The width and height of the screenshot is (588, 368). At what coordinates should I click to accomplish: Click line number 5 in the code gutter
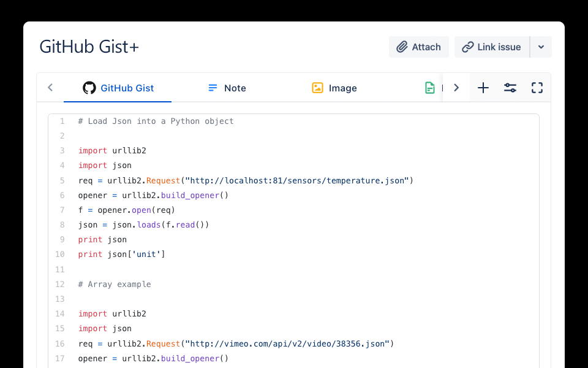[x=62, y=180]
